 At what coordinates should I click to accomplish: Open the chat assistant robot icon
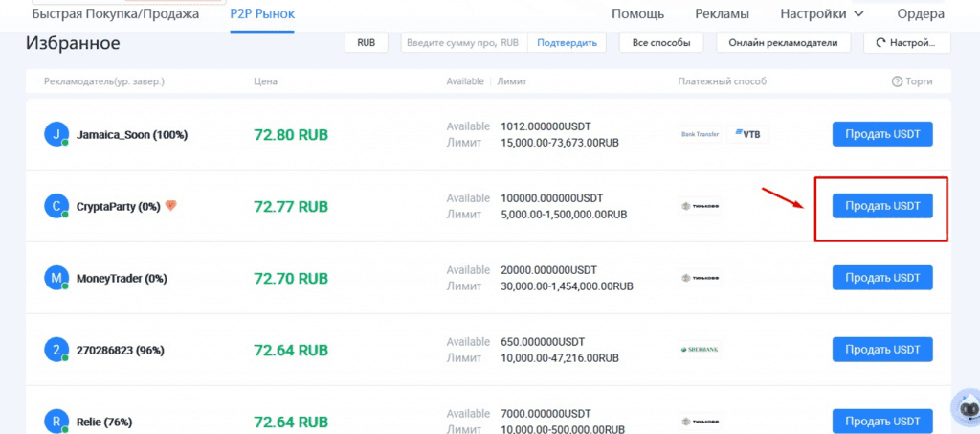click(965, 408)
